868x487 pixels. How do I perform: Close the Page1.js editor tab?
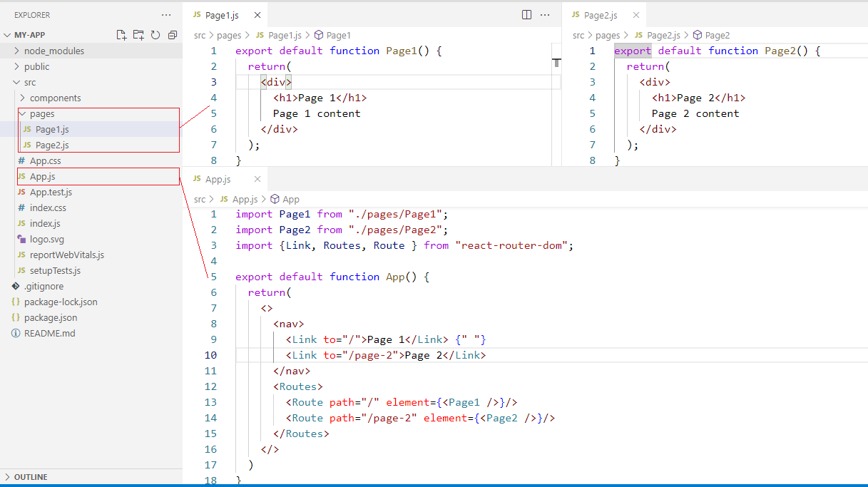(x=257, y=15)
